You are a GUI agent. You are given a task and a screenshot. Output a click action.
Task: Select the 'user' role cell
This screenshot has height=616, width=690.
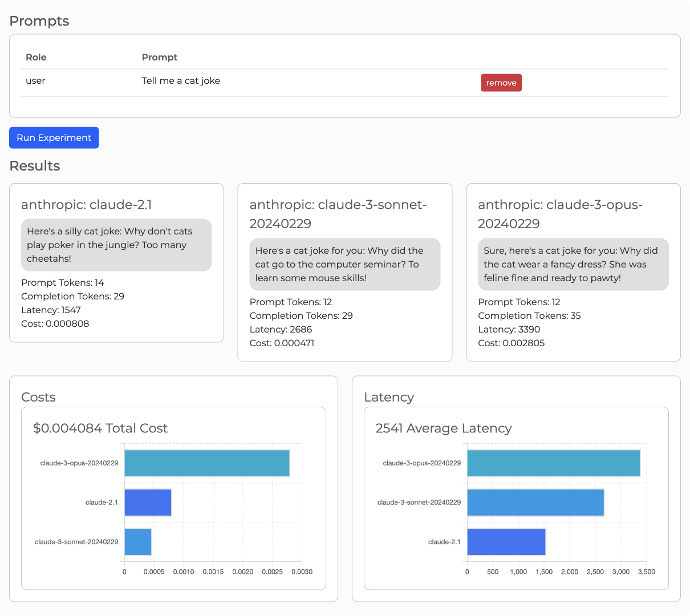(35, 81)
